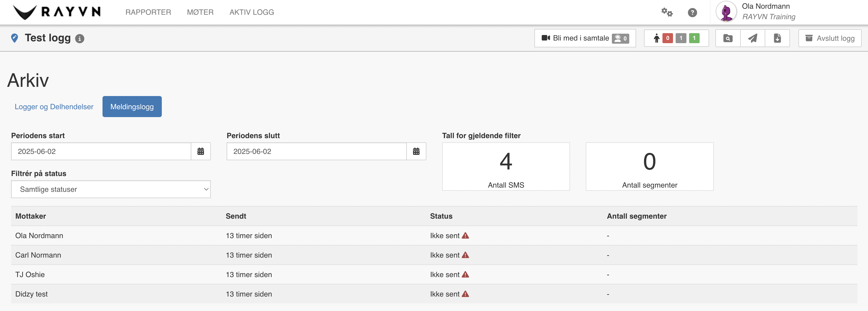This screenshot has width=868, height=311.
Task: Click the paper plane send icon
Action: (x=753, y=38)
